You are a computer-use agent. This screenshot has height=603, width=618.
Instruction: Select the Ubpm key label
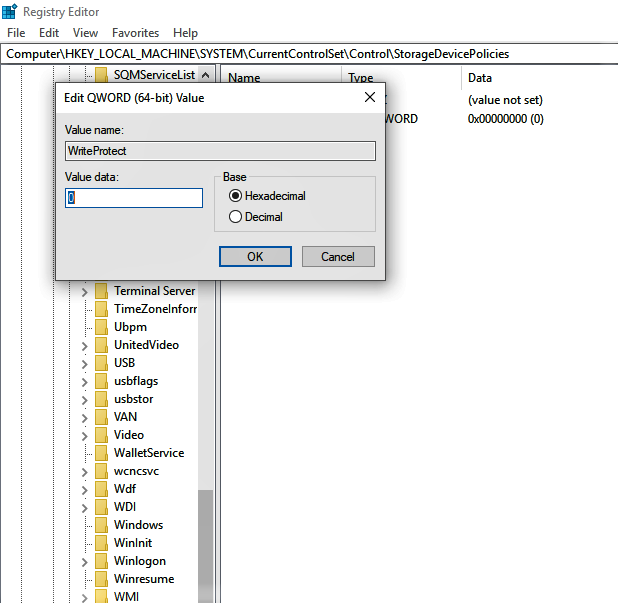[130, 327]
